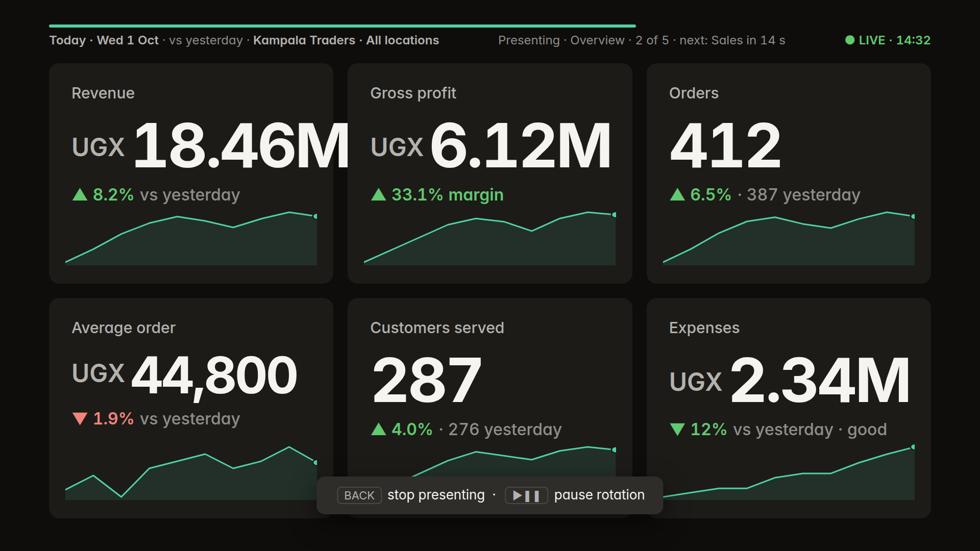The image size is (980, 551).
Task: Click the 287 customers served value
Action: [427, 381]
